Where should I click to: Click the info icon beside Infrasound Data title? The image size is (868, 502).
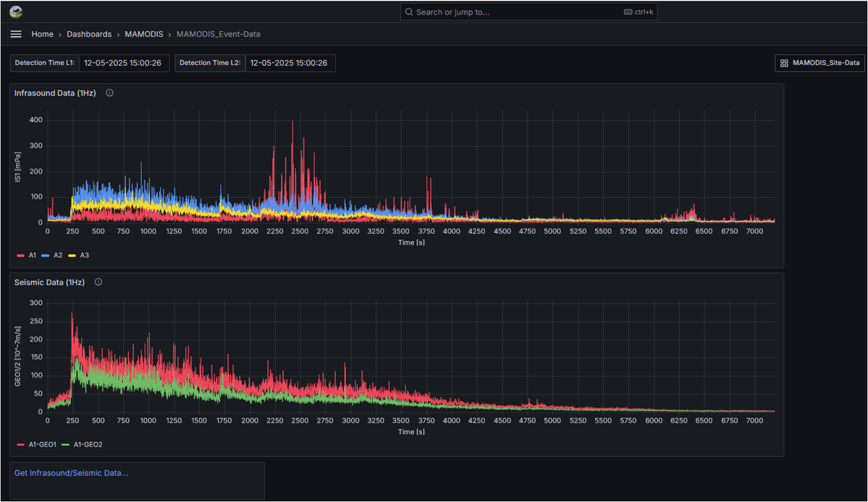pyautogui.click(x=109, y=93)
